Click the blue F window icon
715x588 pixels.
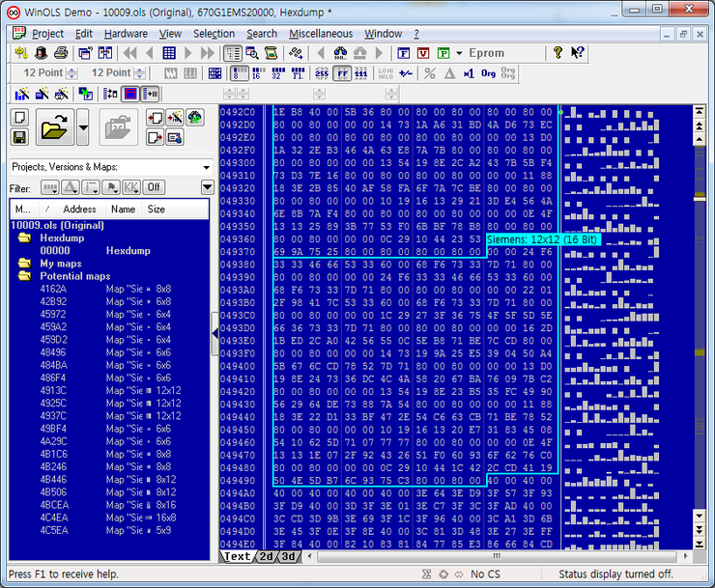(x=403, y=53)
